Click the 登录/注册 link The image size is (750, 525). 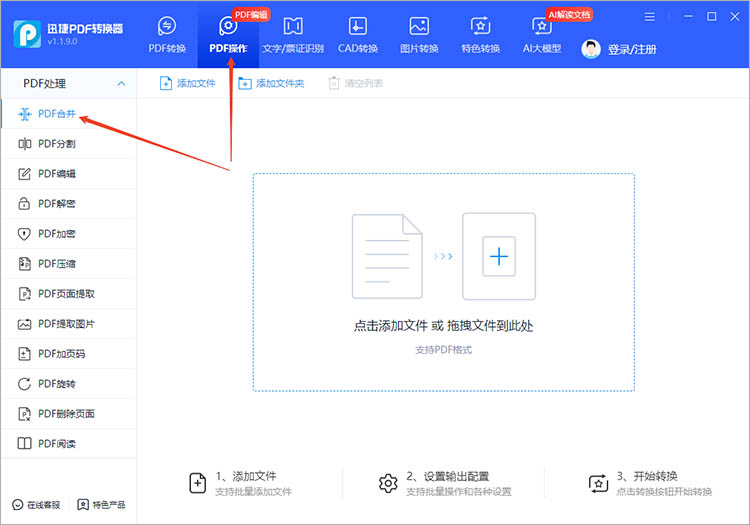(632, 49)
